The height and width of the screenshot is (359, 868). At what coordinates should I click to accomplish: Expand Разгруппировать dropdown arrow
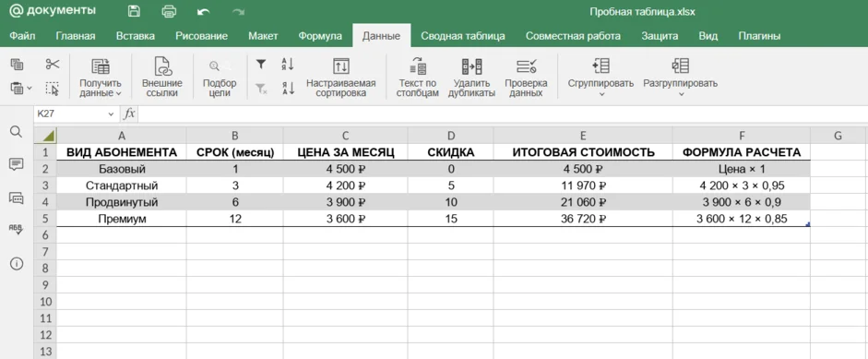pyautogui.click(x=681, y=94)
